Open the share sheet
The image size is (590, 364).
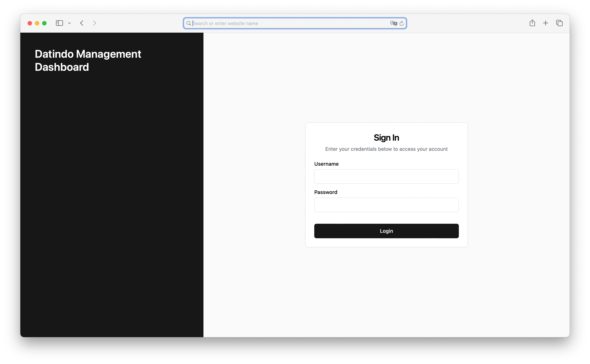click(532, 23)
